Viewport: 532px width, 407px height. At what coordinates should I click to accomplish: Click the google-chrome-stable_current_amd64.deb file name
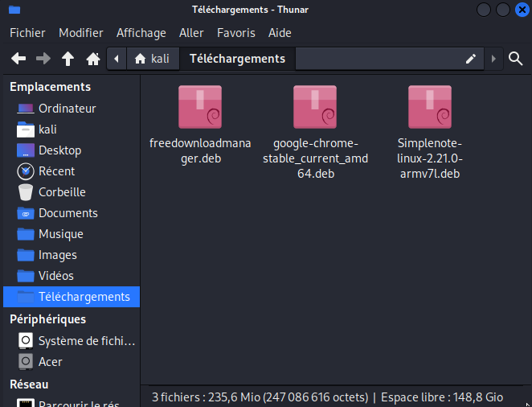point(316,158)
